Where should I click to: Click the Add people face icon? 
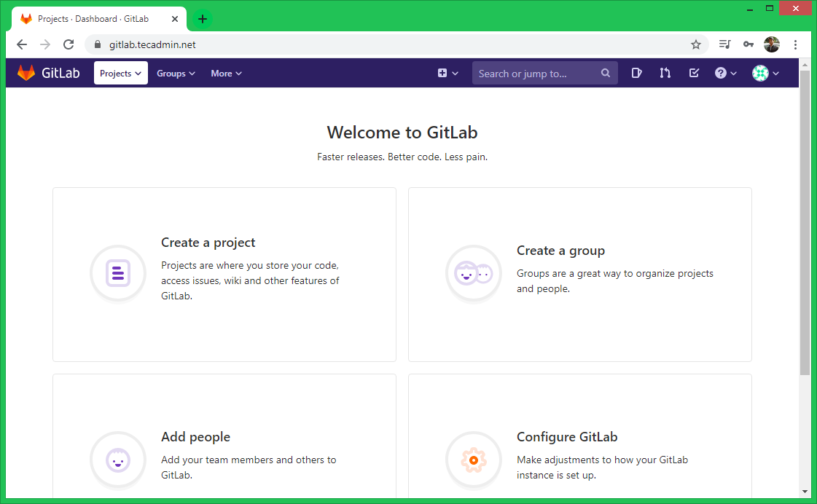(x=118, y=460)
